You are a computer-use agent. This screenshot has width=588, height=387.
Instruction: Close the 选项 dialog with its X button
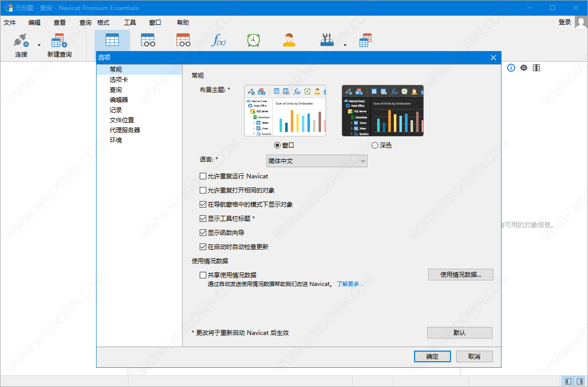pyautogui.click(x=493, y=58)
